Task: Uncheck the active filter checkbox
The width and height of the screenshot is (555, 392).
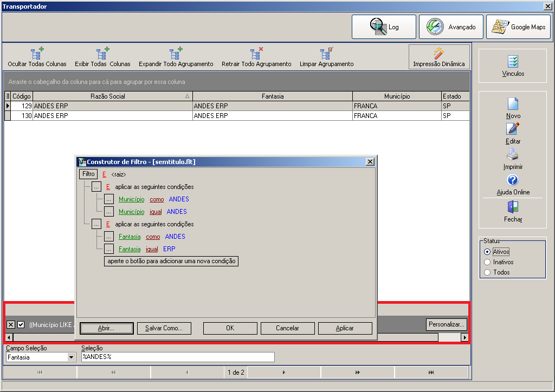Action: [x=21, y=324]
